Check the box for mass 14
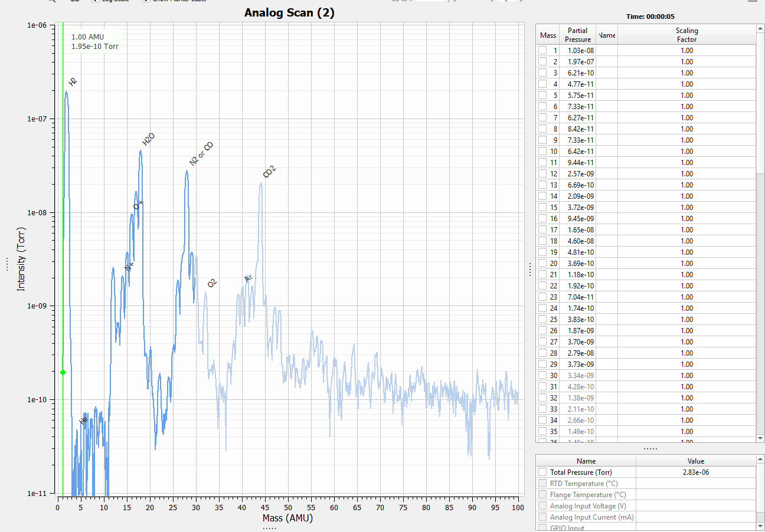This screenshot has width=765, height=532. click(542, 196)
